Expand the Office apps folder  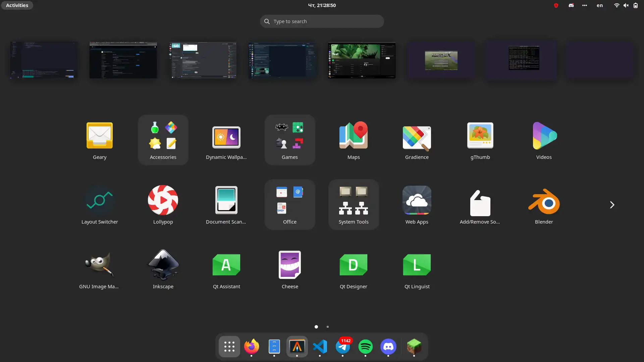[290, 205]
